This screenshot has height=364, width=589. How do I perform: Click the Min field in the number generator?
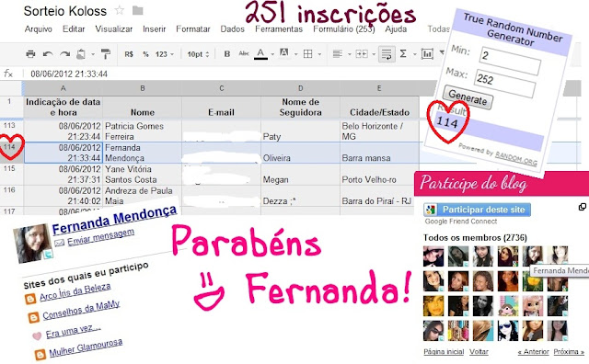pos(510,61)
